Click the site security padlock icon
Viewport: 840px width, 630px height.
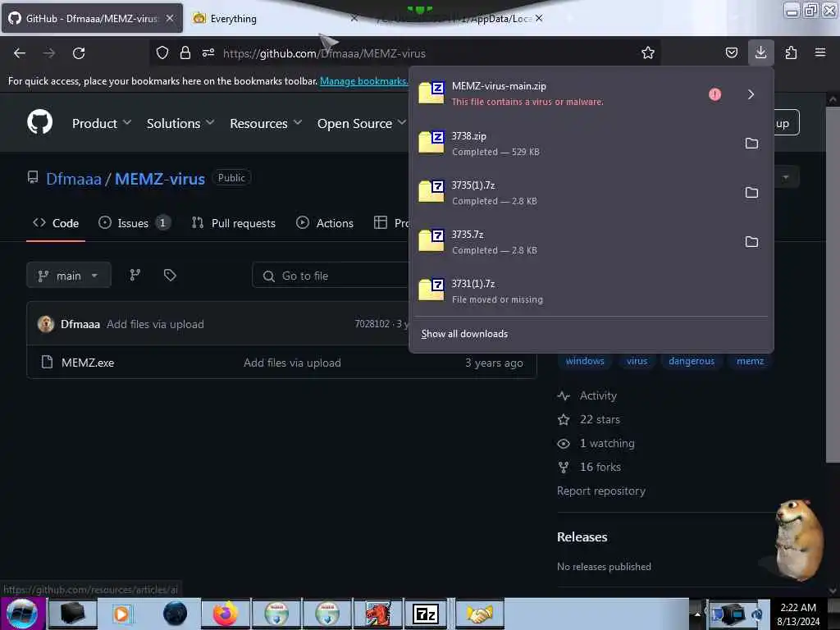tap(185, 52)
